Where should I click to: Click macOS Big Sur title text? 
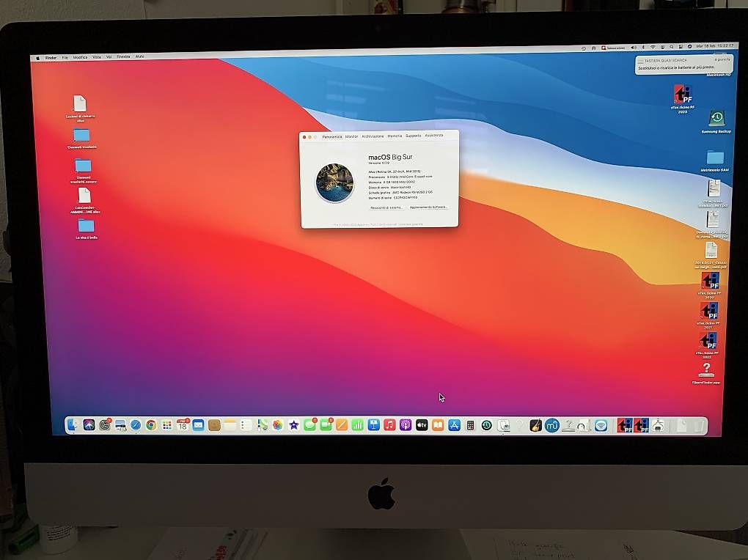pyautogui.click(x=390, y=157)
